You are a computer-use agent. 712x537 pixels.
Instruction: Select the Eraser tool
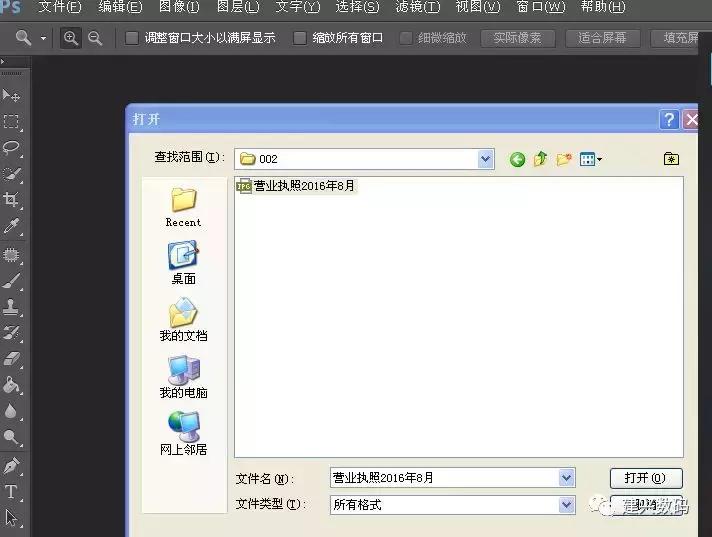coord(11,359)
